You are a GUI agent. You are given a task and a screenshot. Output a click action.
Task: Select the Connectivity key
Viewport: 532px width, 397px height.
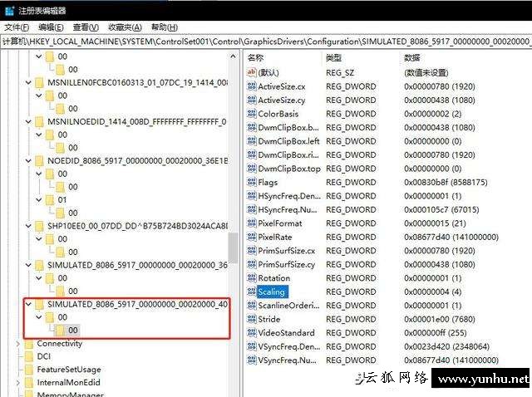pyautogui.click(x=60, y=344)
